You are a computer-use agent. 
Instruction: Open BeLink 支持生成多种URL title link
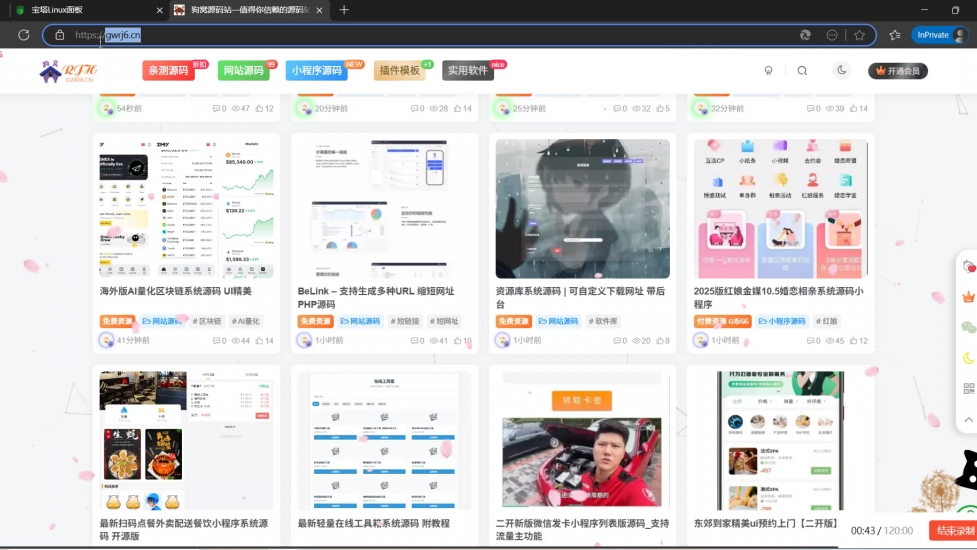click(x=376, y=297)
